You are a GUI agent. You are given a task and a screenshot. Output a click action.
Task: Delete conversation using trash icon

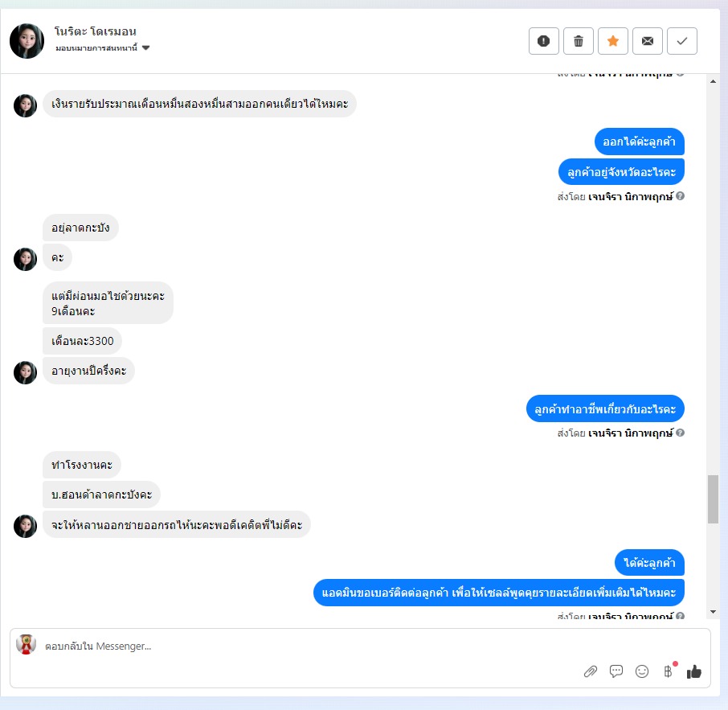[x=578, y=41]
